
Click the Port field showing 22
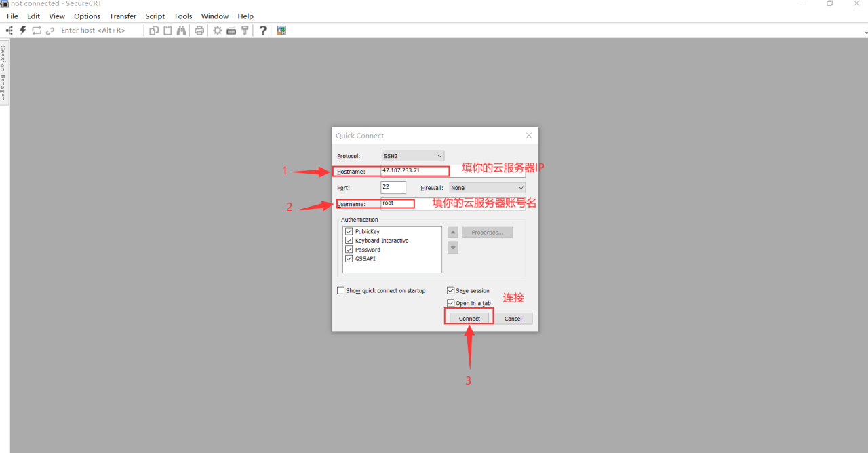point(393,188)
